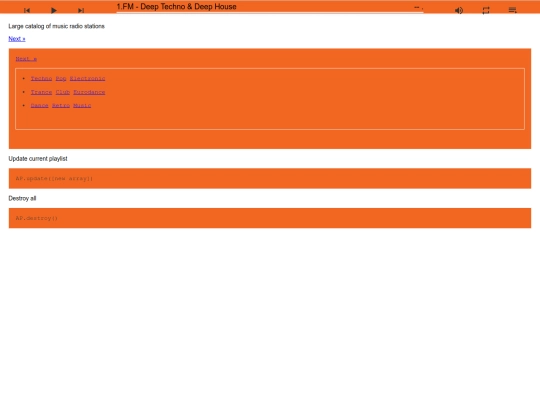Open the Music genre link
Image resolution: width=540 pixels, height=405 pixels.
click(x=82, y=105)
